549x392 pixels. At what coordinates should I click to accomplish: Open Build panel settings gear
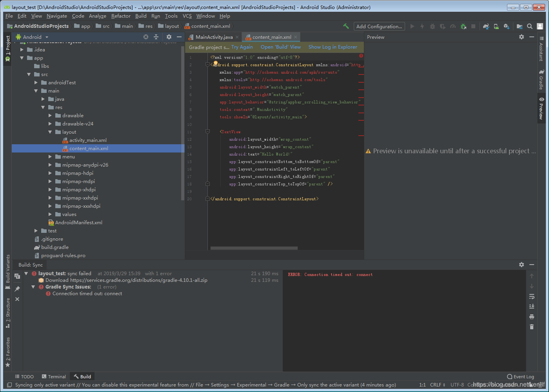click(522, 265)
